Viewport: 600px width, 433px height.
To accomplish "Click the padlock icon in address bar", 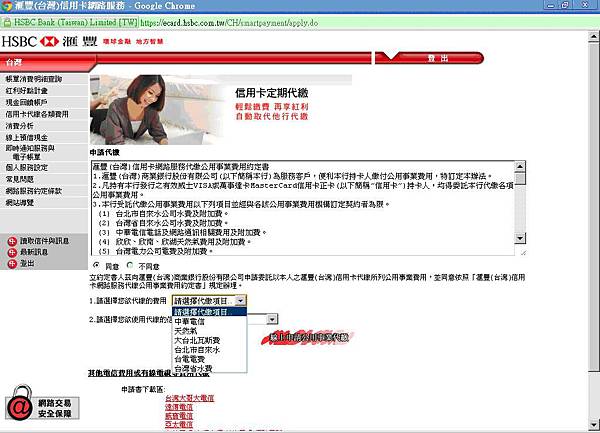I will tap(6, 22).
